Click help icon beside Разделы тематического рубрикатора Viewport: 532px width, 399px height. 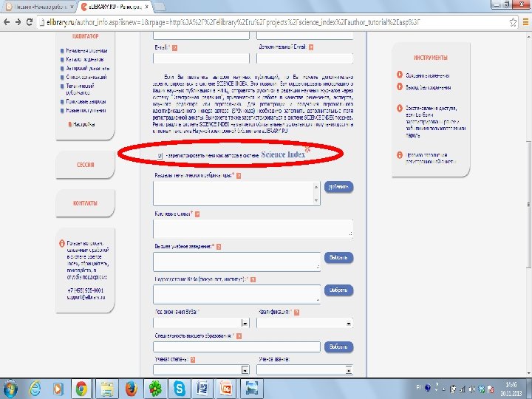pyautogui.click(x=239, y=176)
